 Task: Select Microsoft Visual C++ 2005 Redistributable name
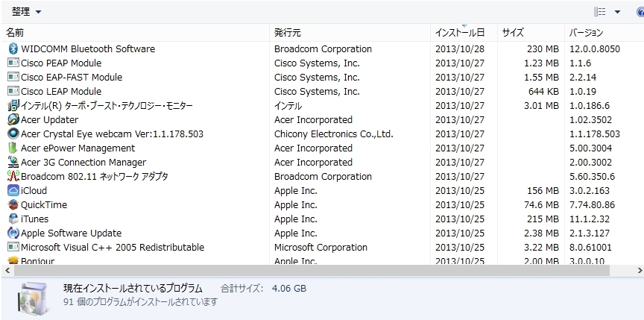(x=113, y=248)
